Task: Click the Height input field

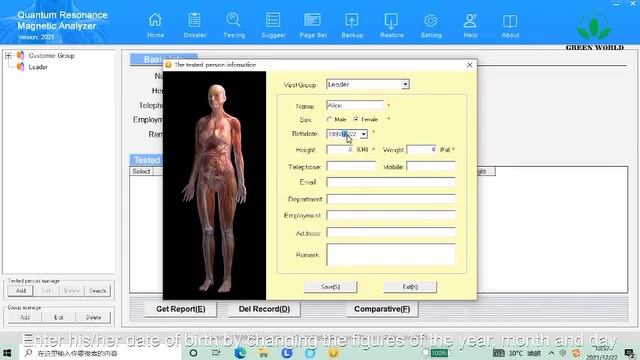Action: click(x=340, y=150)
